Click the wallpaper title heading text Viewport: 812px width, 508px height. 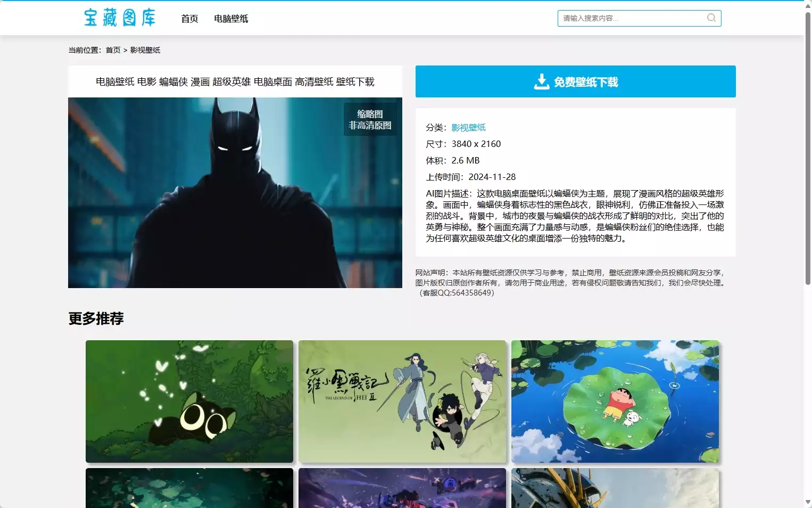[x=235, y=81]
